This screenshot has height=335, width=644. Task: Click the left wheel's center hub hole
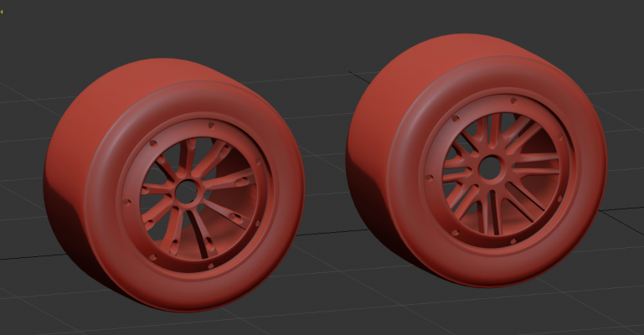pyautogui.click(x=185, y=191)
